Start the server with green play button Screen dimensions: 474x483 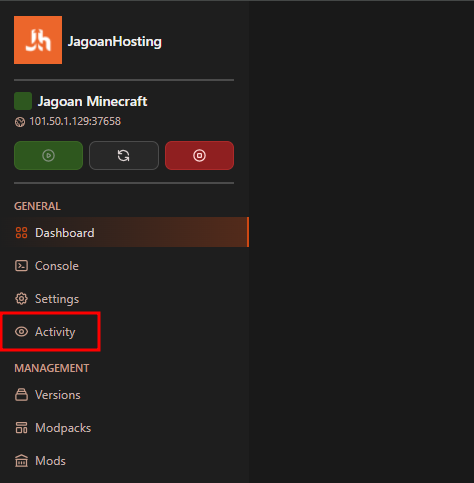[x=49, y=155]
